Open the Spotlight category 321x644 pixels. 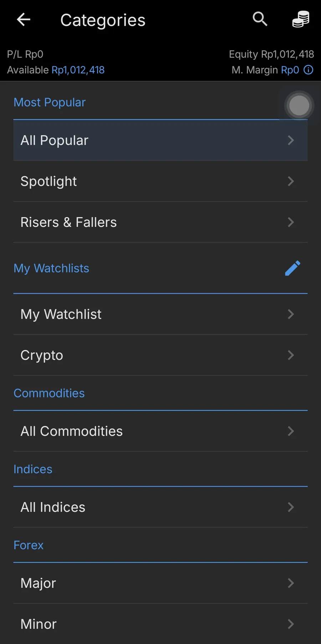(x=160, y=181)
